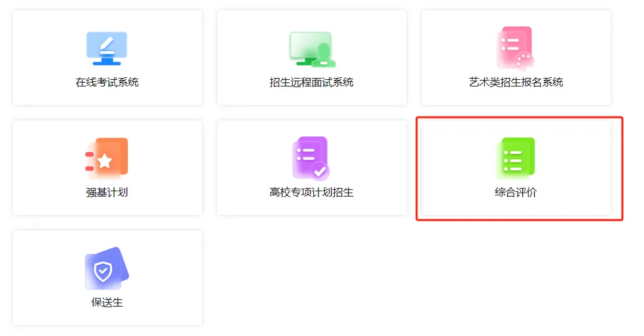Select the 保送生 text label

coord(107,303)
